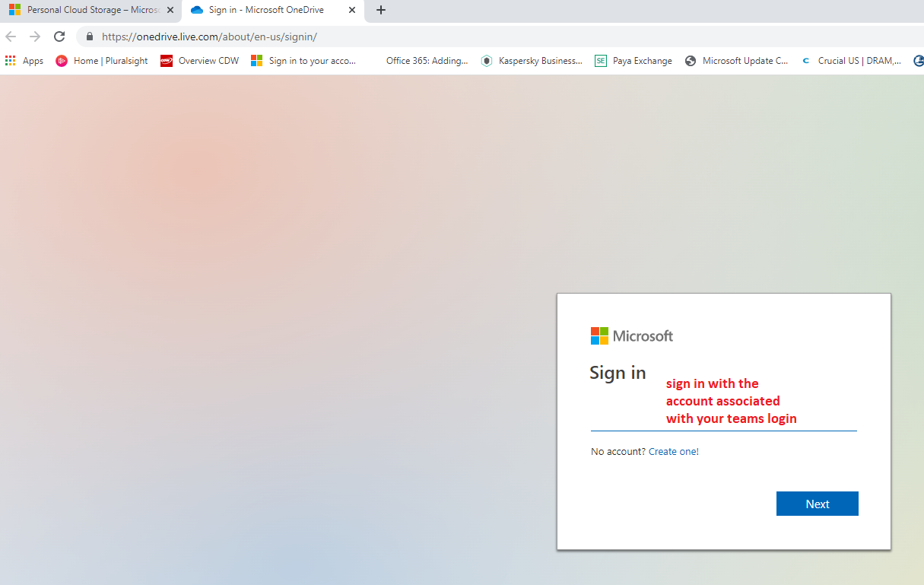Open Kaspersky Business bookmark
The image size is (924, 585).
pyautogui.click(x=532, y=61)
